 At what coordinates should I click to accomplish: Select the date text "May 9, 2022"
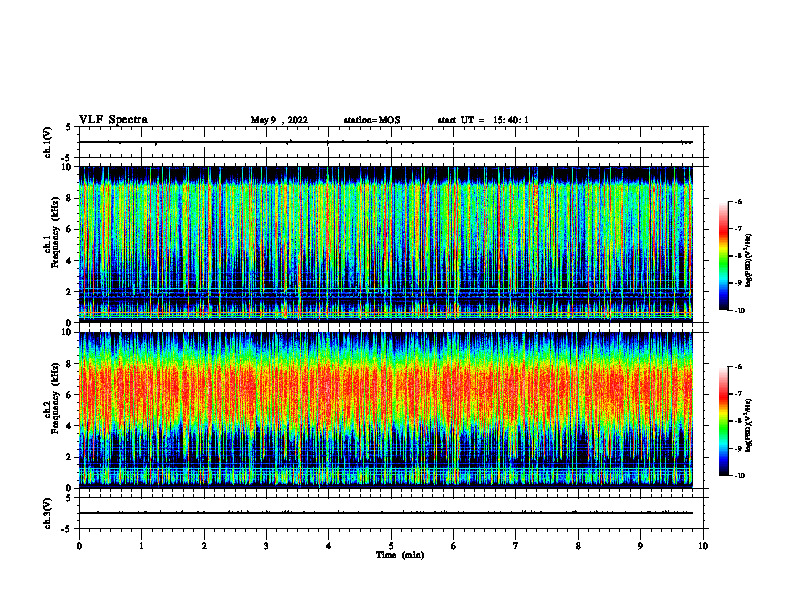coord(279,120)
